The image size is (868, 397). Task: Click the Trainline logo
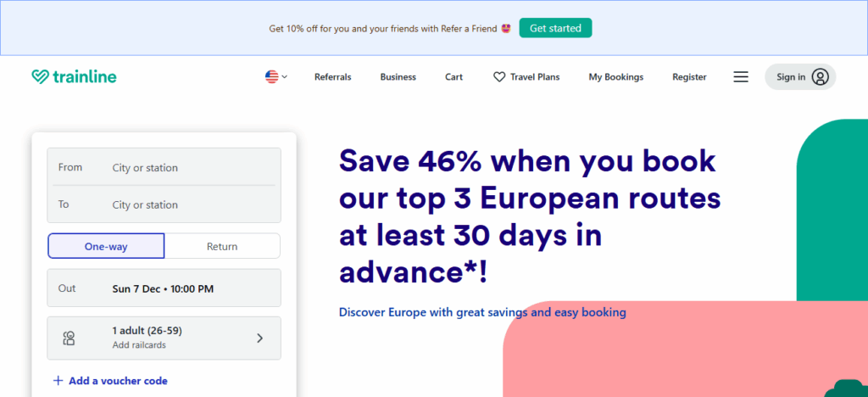(x=74, y=77)
